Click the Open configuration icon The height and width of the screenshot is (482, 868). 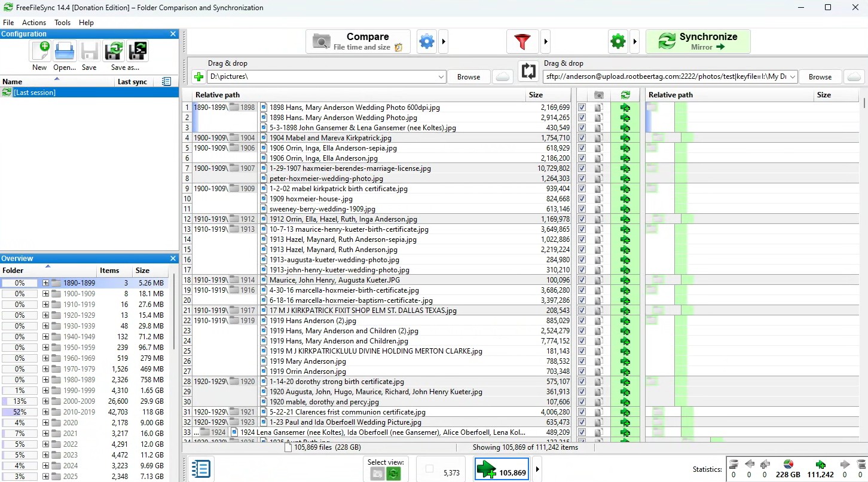coord(65,52)
